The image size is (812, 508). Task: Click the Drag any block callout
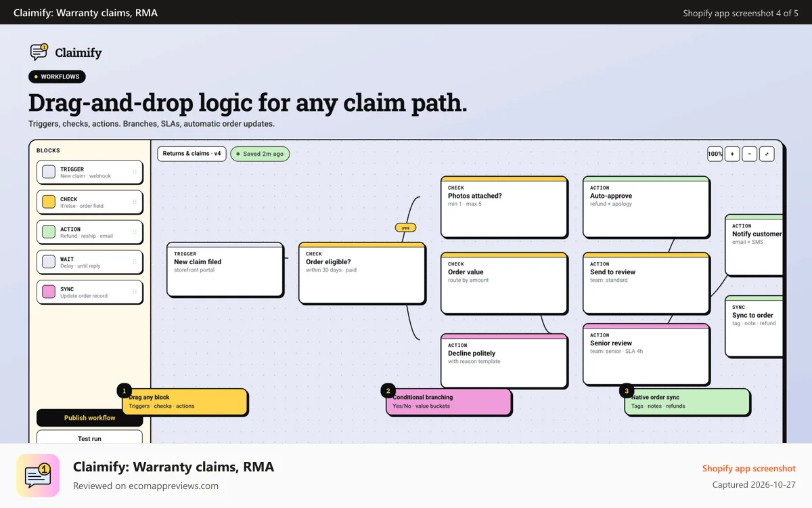click(x=185, y=402)
